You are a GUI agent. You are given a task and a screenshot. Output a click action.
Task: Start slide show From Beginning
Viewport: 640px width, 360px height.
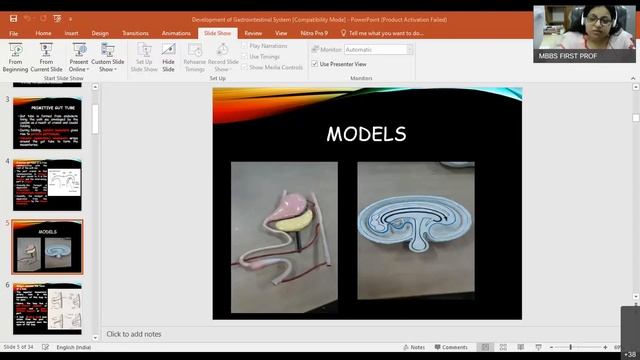[x=16, y=58]
